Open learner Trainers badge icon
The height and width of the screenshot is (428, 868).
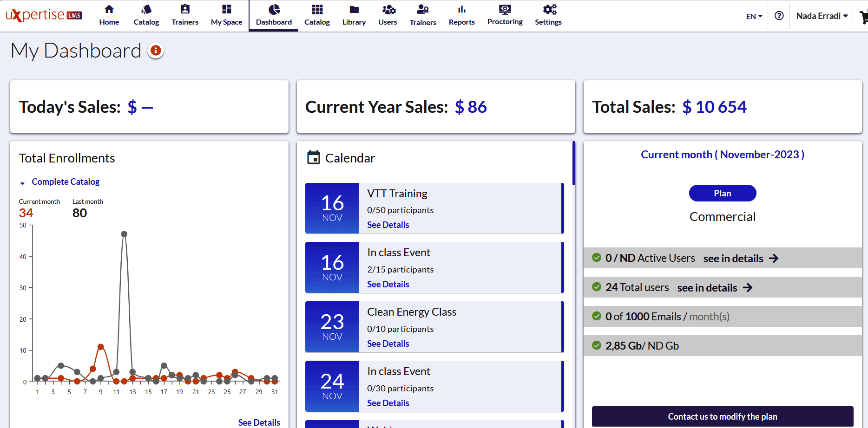click(x=185, y=9)
